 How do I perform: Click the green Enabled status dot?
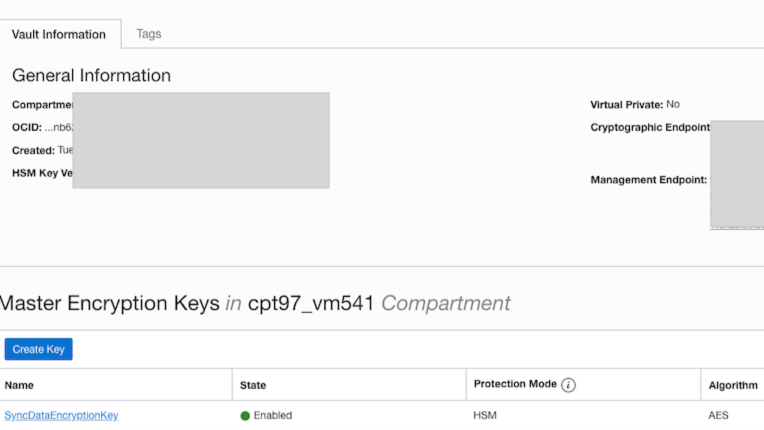tap(245, 415)
